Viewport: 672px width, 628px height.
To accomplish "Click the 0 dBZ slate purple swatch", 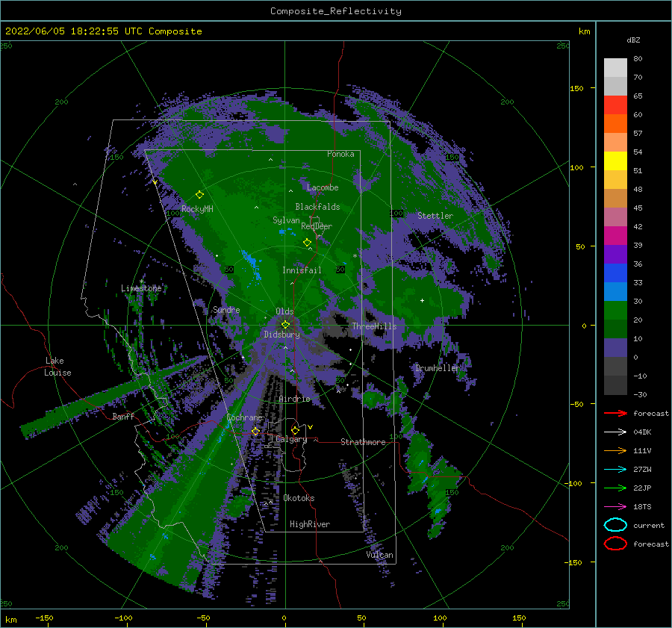I will tap(615, 348).
